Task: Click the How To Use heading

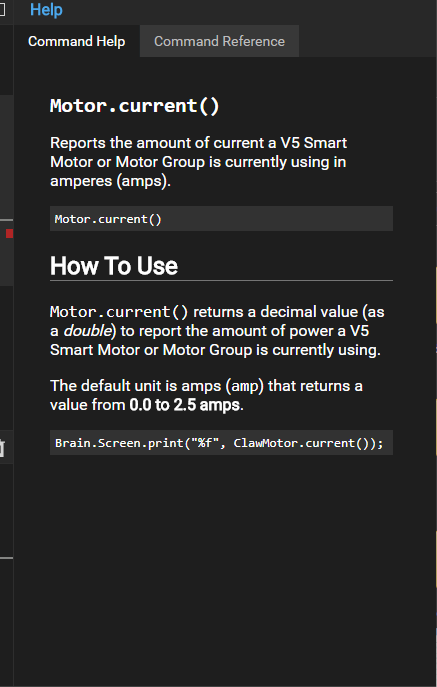Action: tap(114, 266)
